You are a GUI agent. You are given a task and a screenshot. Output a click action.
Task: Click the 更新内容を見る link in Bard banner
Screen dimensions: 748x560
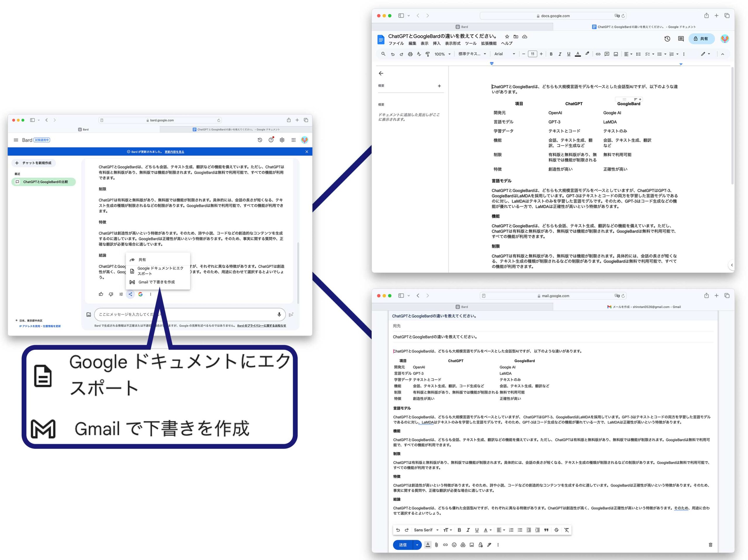(174, 152)
